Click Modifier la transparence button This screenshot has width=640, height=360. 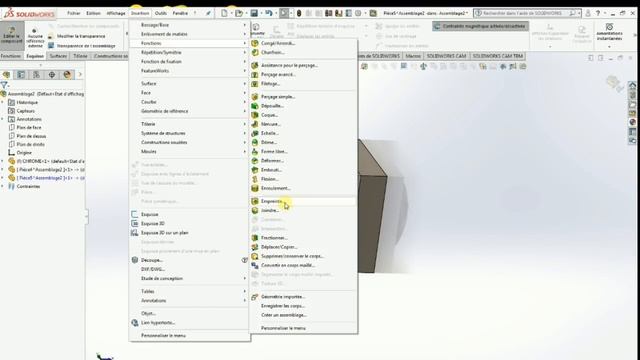coord(77,36)
